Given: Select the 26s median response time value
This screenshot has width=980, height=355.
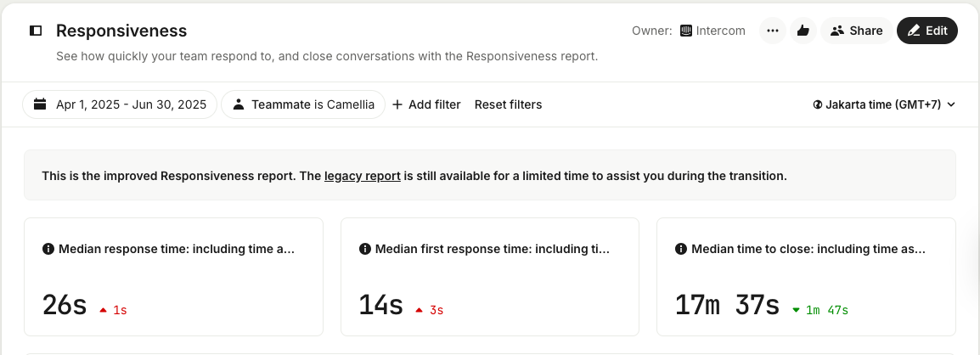Looking at the screenshot, I should pos(65,305).
